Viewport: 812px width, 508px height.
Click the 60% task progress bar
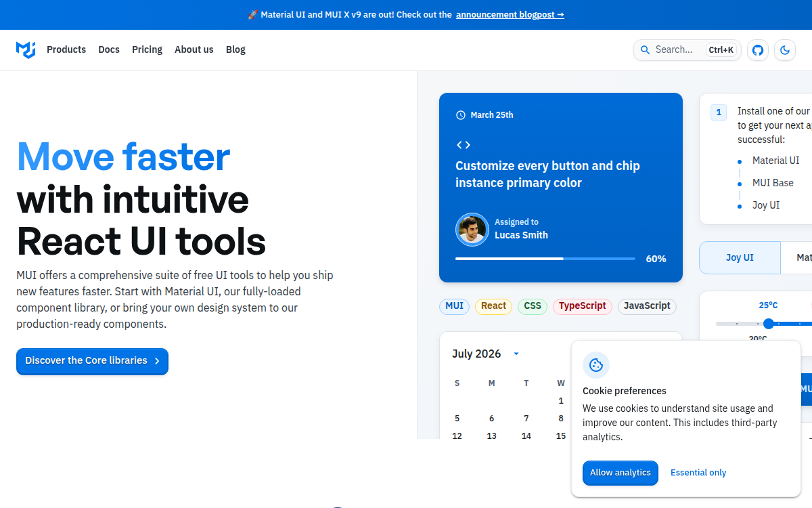pos(545,259)
